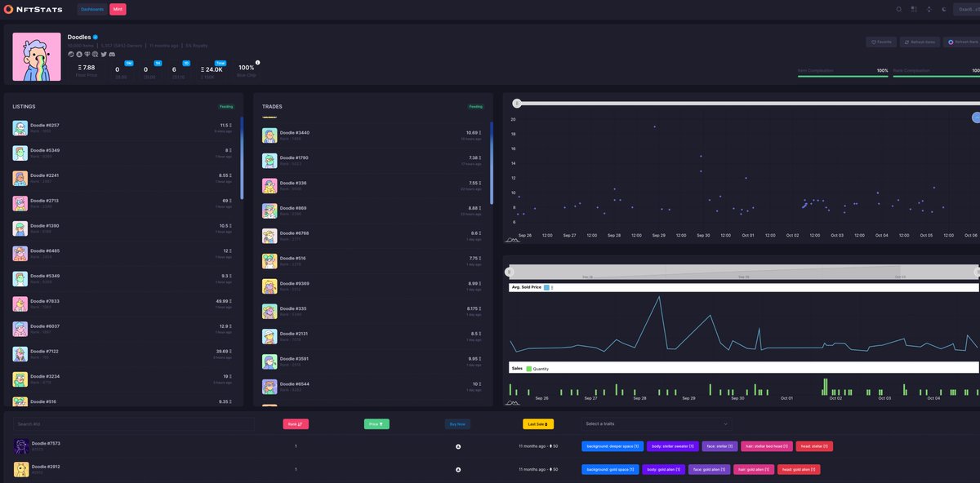Click the verified badge next to Doodles
The height and width of the screenshot is (483, 980).
(96, 37)
